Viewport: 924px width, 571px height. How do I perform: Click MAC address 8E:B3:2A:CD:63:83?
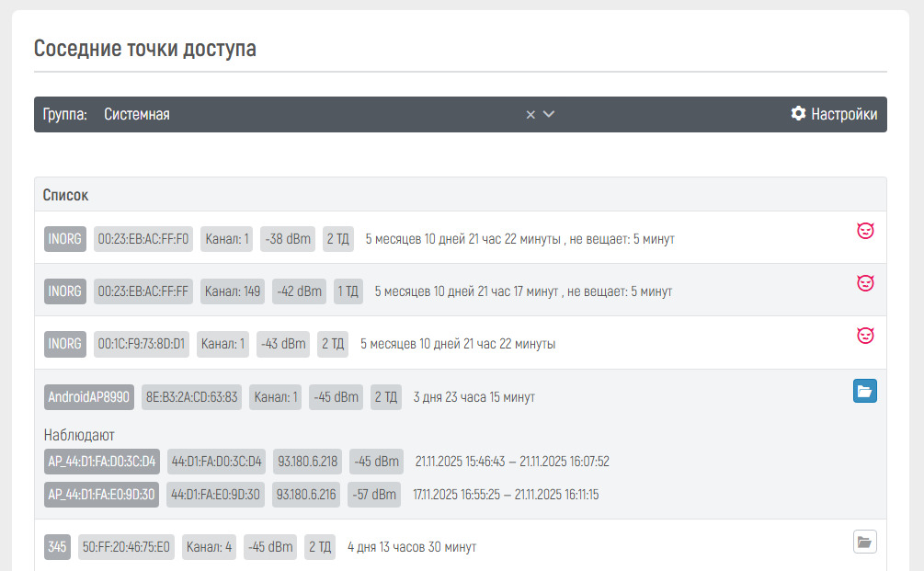pyautogui.click(x=191, y=397)
